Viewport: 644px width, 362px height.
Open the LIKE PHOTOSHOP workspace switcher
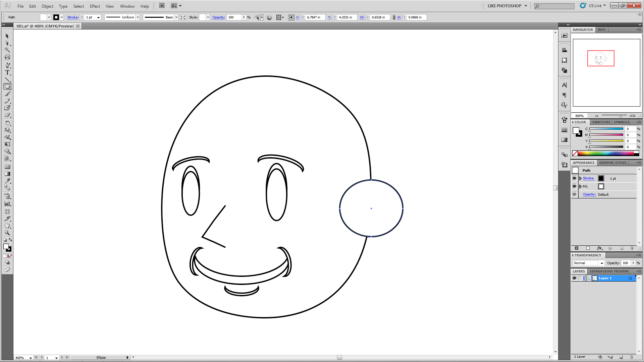[x=507, y=6]
